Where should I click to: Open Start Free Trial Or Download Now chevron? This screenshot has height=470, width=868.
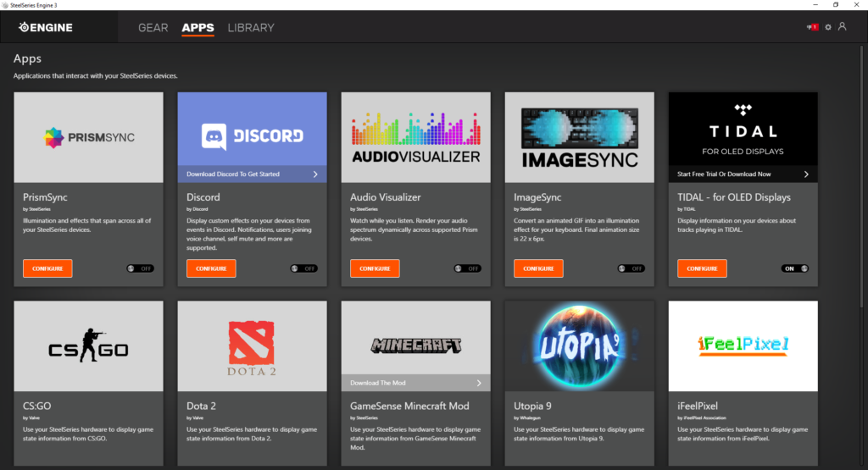(x=806, y=174)
